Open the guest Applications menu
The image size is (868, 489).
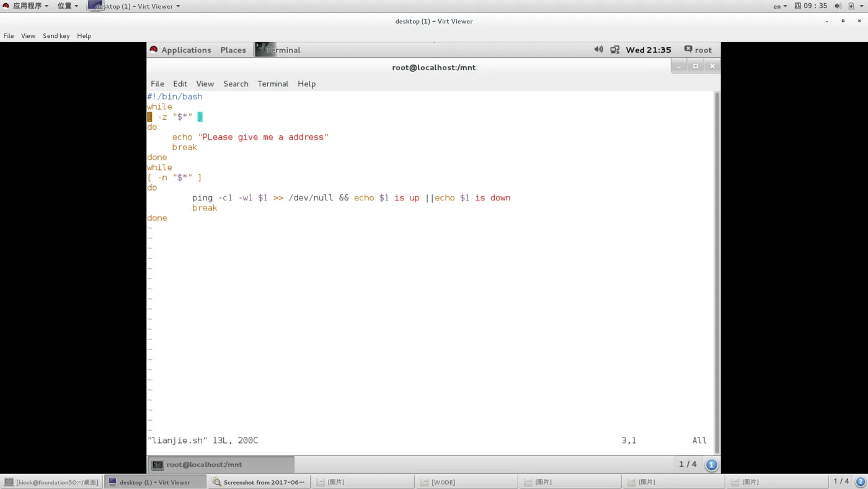tap(180, 50)
